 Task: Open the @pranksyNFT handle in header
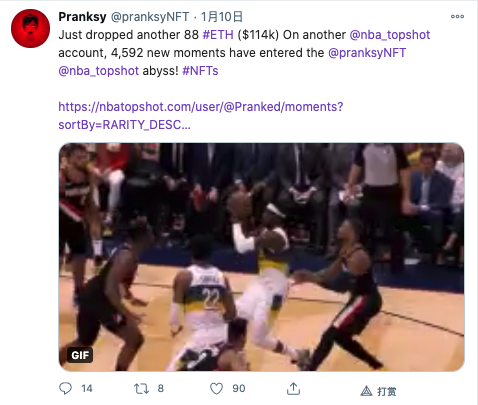click(x=150, y=17)
